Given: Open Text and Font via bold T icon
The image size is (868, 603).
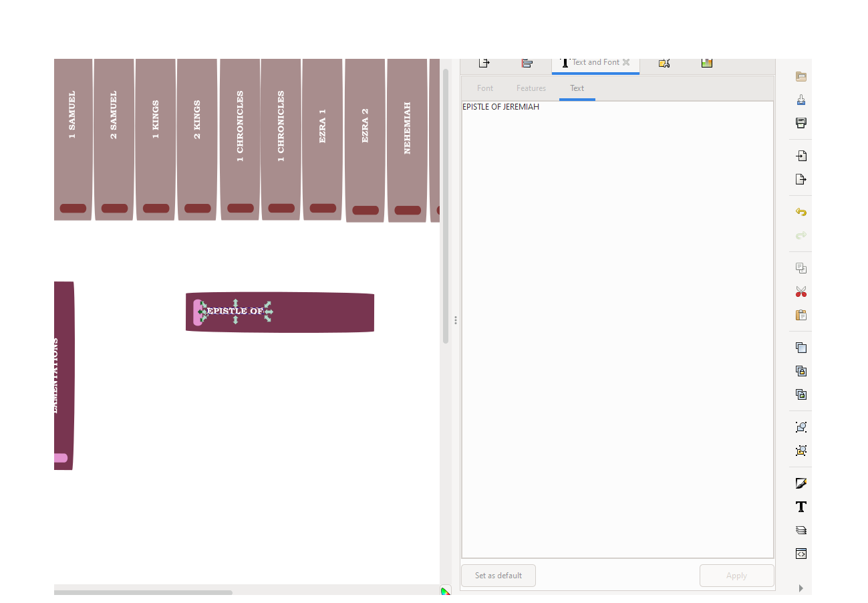Looking at the screenshot, I should click(x=801, y=507).
